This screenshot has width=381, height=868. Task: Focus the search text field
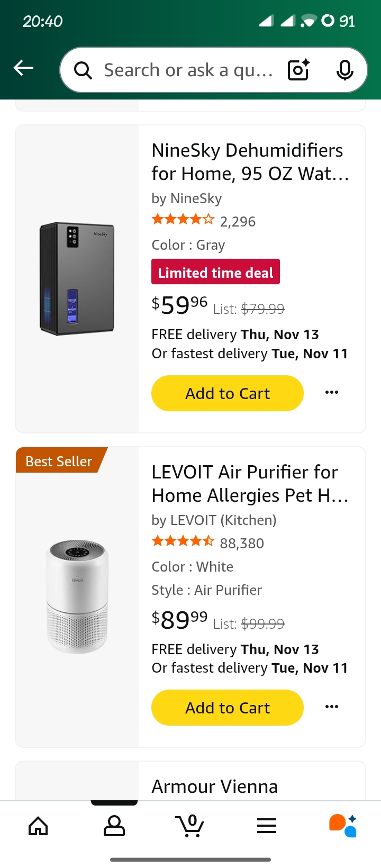[x=188, y=70]
